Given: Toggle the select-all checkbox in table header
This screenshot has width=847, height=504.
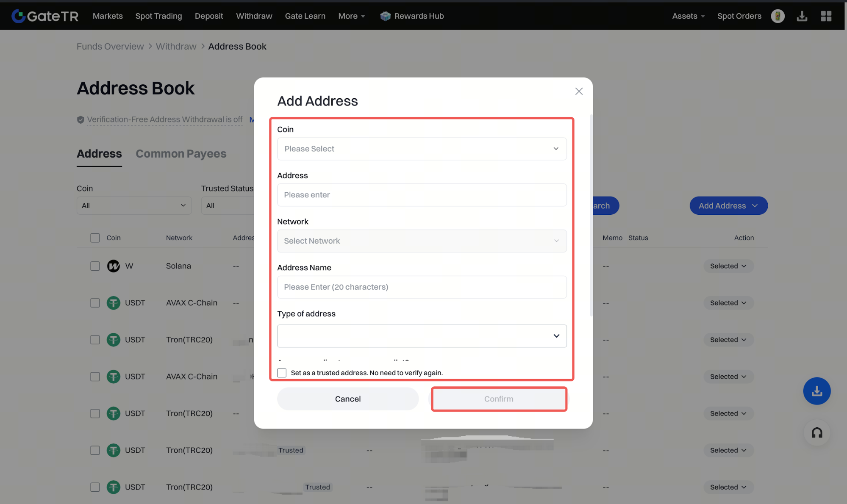Looking at the screenshot, I should click(95, 238).
